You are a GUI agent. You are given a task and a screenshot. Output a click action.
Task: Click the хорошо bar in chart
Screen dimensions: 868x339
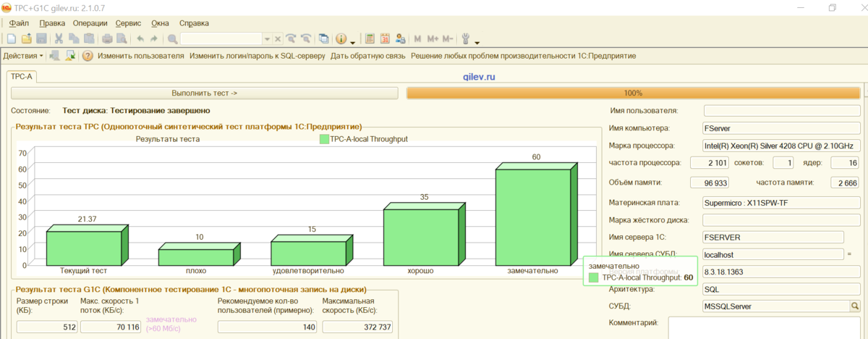pos(425,234)
